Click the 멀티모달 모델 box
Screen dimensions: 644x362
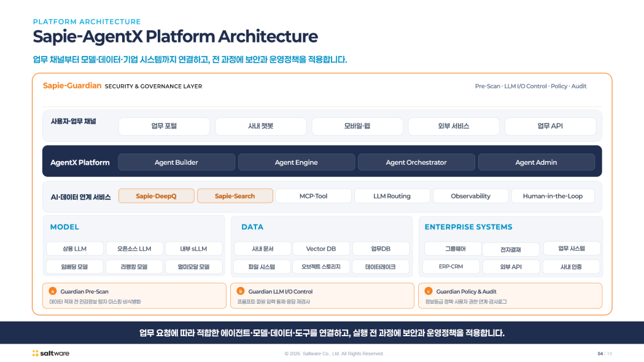(x=194, y=267)
